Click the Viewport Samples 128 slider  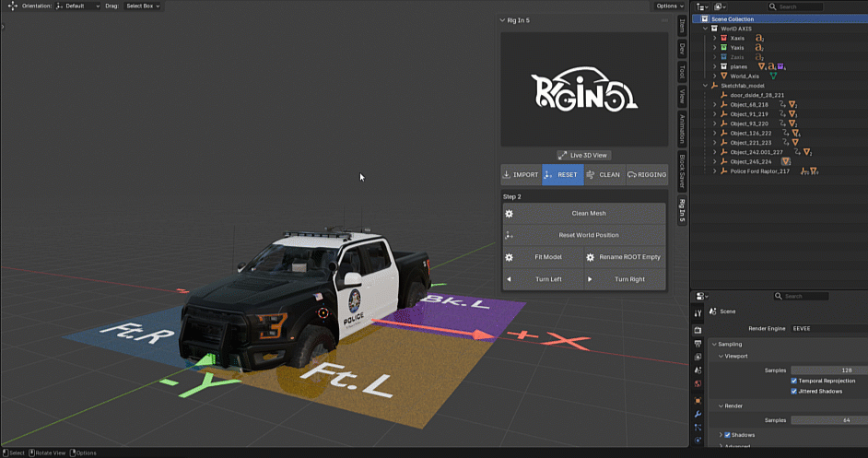[829, 370]
